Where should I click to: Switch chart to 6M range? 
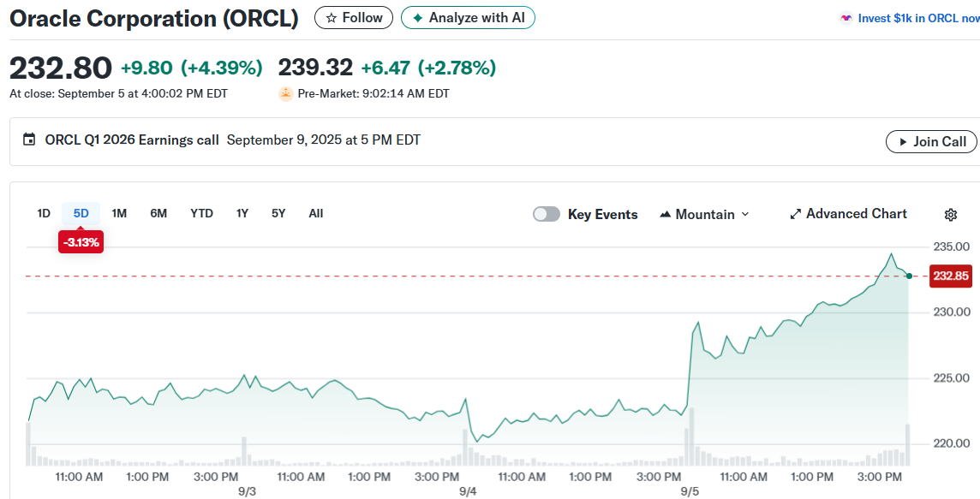pyautogui.click(x=158, y=214)
